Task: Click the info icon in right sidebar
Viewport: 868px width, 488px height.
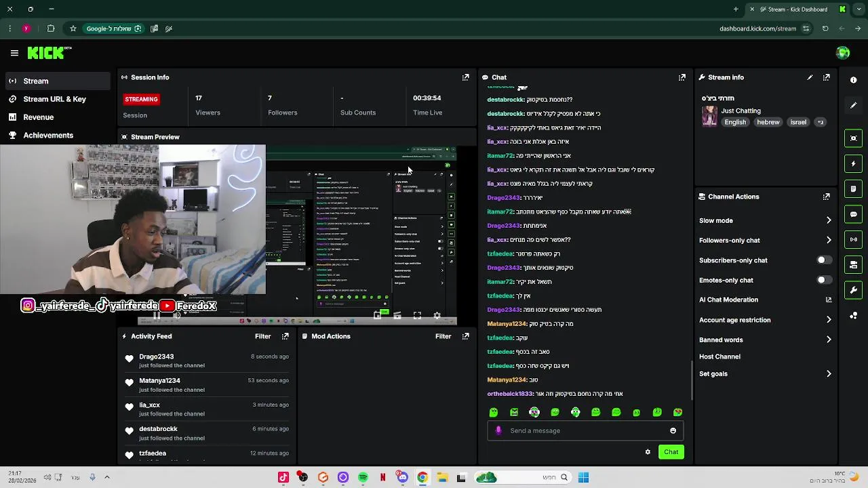Action: pos(854,80)
